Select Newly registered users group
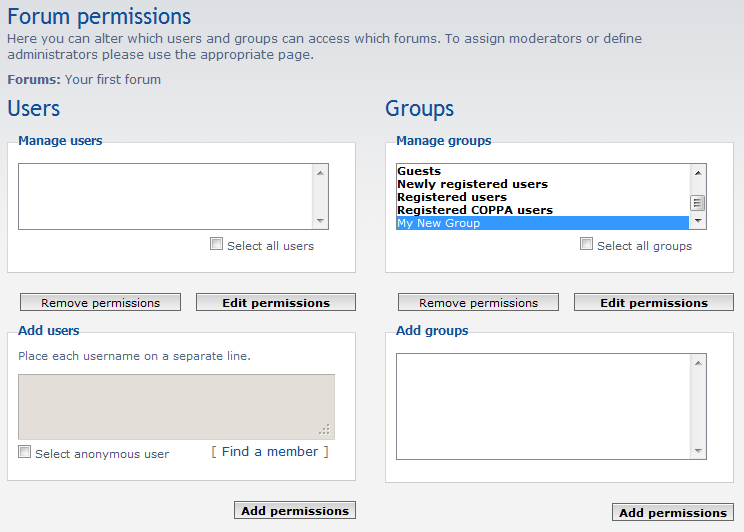 (x=472, y=184)
